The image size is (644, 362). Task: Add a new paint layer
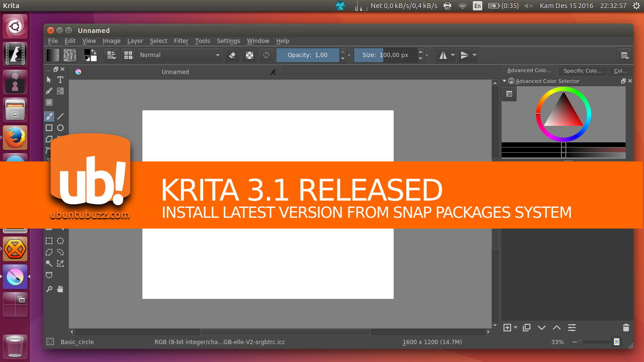507,327
